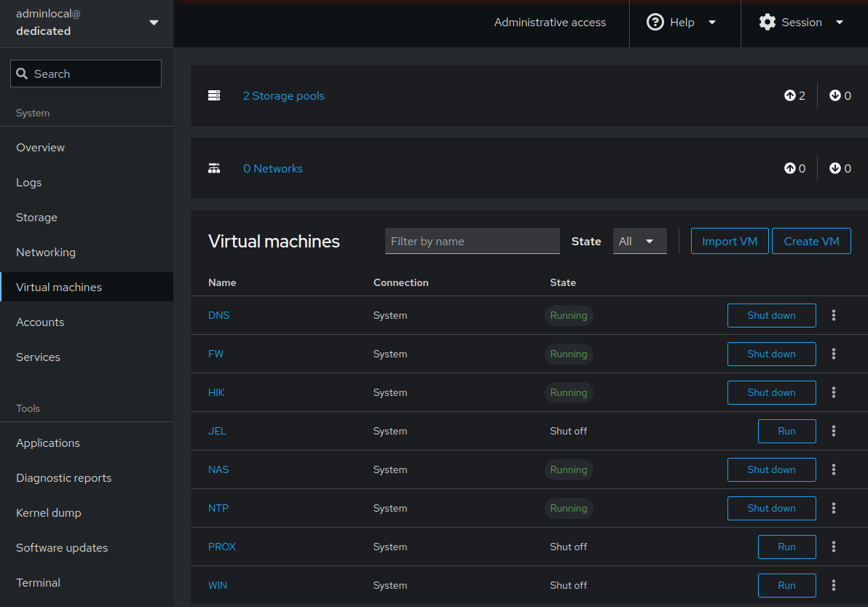The height and width of the screenshot is (607, 868).
Task: Open the three-dot menu for the JEL VM
Action: point(834,431)
